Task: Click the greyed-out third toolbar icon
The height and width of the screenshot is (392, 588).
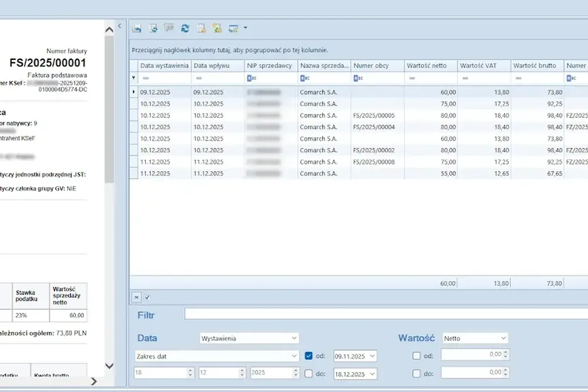Action: pyautogui.click(x=169, y=28)
